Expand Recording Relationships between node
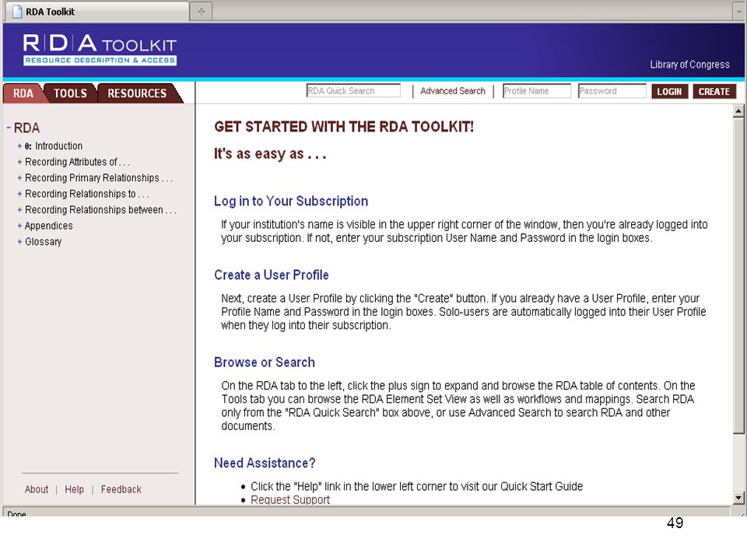This screenshot has height=560, width=747. 19,210
